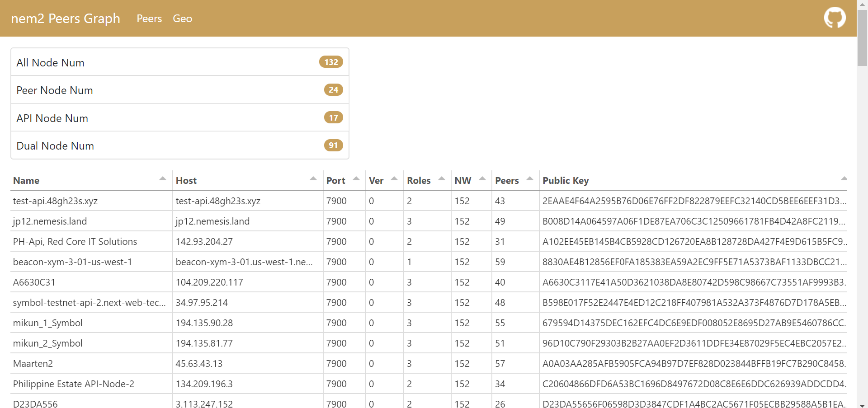Sort table by Host column arrow
The image size is (868, 408).
[x=313, y=178]
